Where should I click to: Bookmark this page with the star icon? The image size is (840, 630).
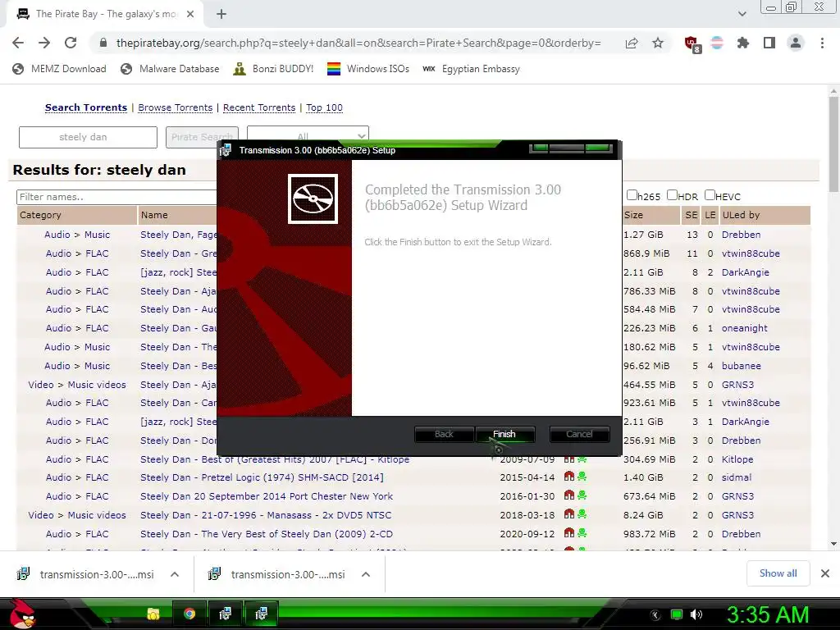coord(658,43)
